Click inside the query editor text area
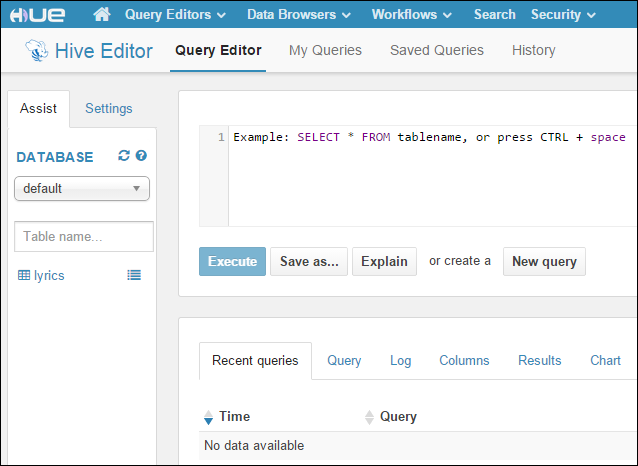Image resolution: width=638 pixels, height=466 pixels. 432,176
